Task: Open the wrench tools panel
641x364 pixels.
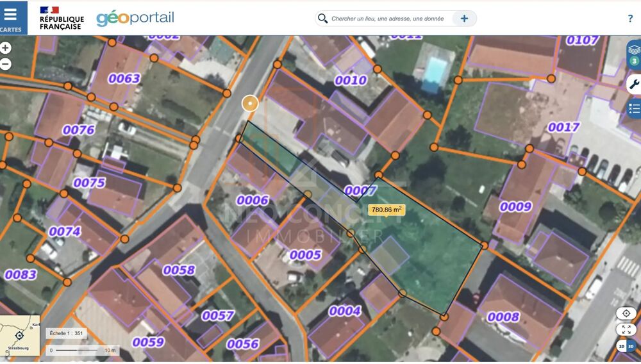Action: pyautogui.click(x=634, y=85)
